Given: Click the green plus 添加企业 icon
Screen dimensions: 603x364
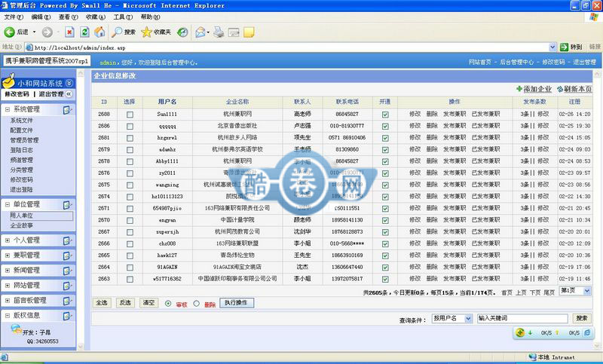Looking at the screenshot, I should [x=519, y=89].
